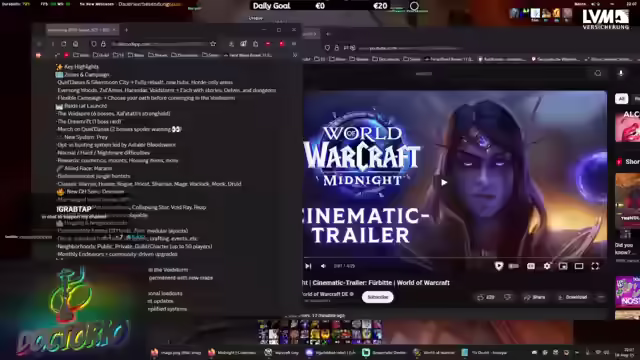This screenshot has width=640, height=360.
Task: Switch YouTube player to miniplayer
Action: click(563, 266)
